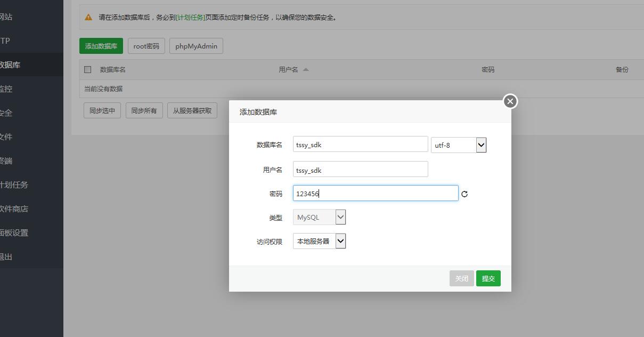Click the 添加数据库 button

click(101, 46)
